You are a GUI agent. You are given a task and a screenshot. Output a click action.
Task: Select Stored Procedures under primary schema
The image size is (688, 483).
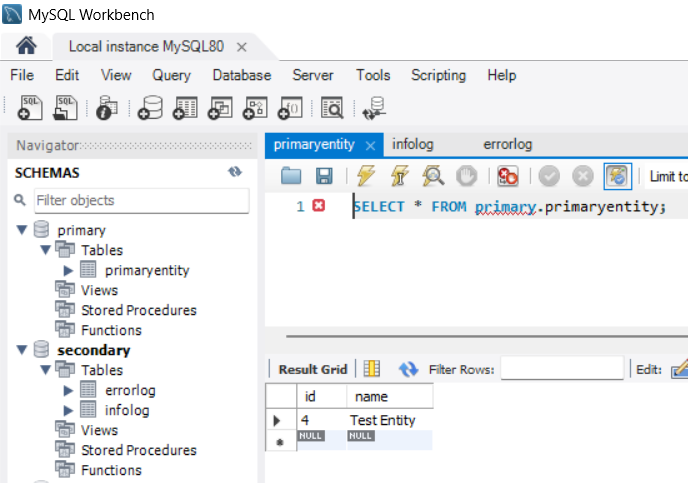tap(139, 310)
